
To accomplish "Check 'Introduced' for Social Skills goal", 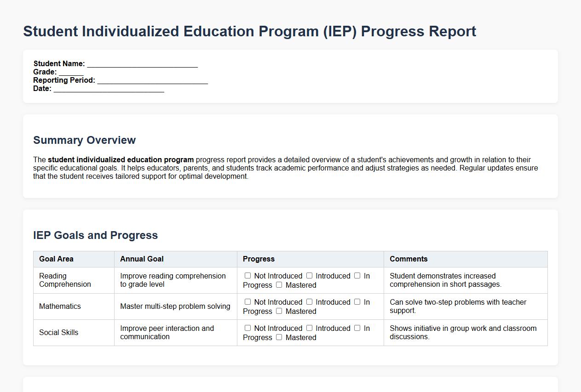I will 309,328.
